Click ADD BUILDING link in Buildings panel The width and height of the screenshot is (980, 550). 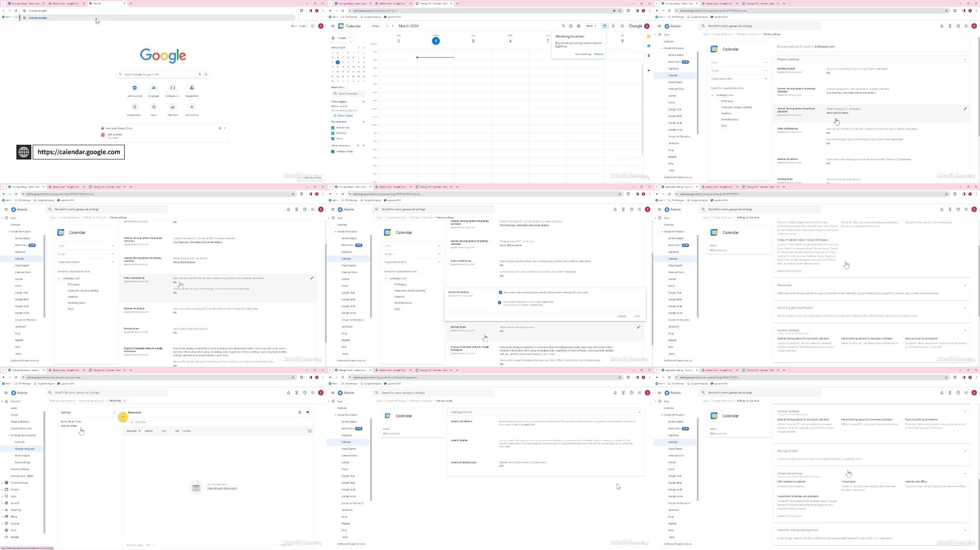69,426
